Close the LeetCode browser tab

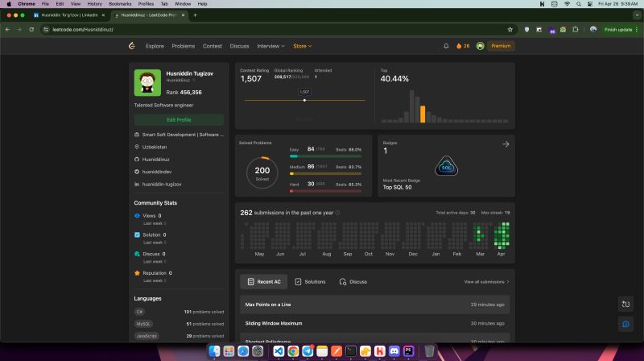(x=184, y=15)
